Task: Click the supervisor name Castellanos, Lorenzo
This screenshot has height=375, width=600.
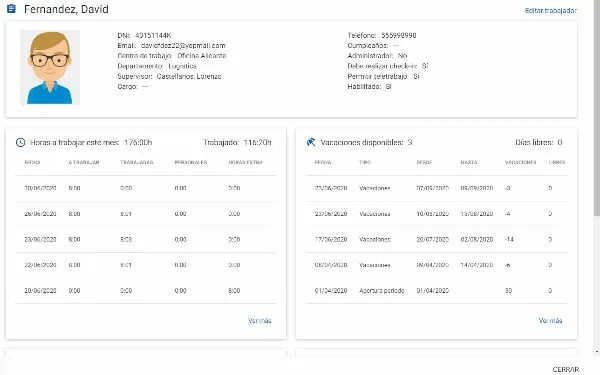Action: click(189, 77)
